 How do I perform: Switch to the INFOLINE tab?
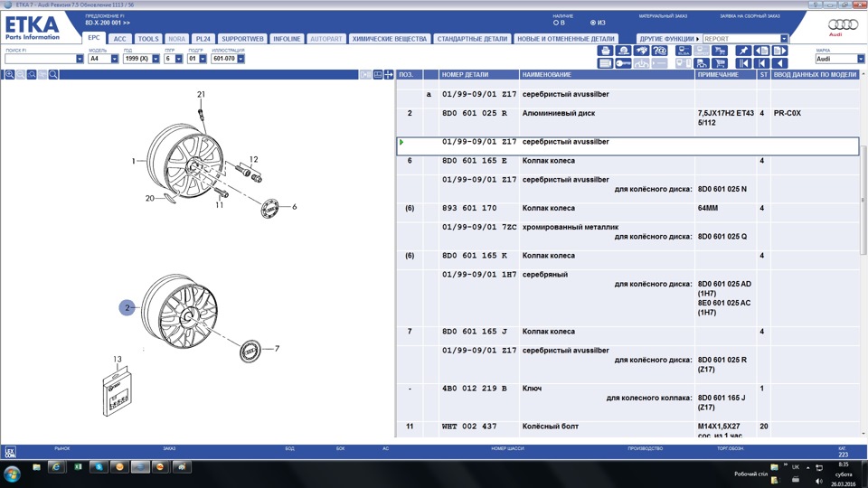point(287,39)
